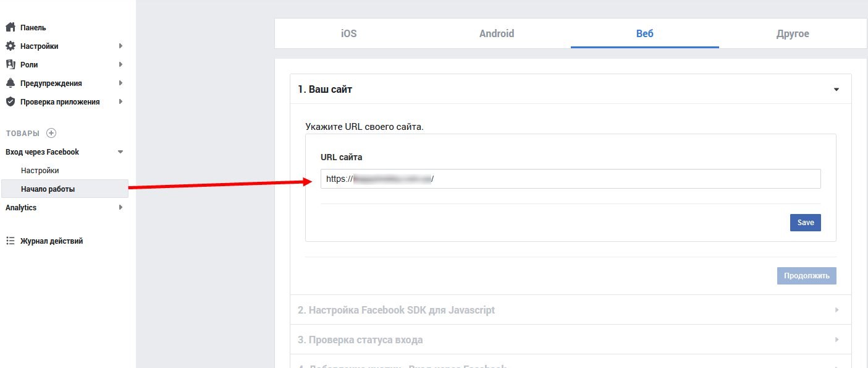
Task: Open the Вход через Facebook item
Action: click(43, 152)
